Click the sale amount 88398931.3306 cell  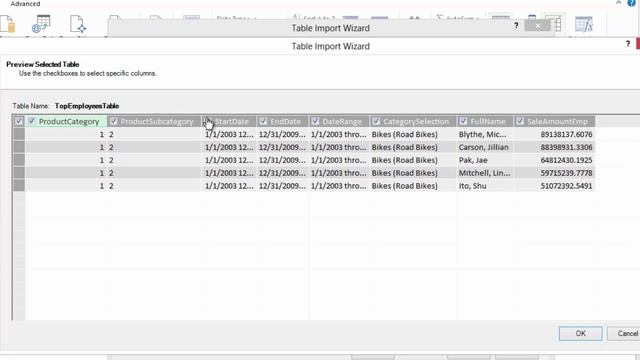554,147
